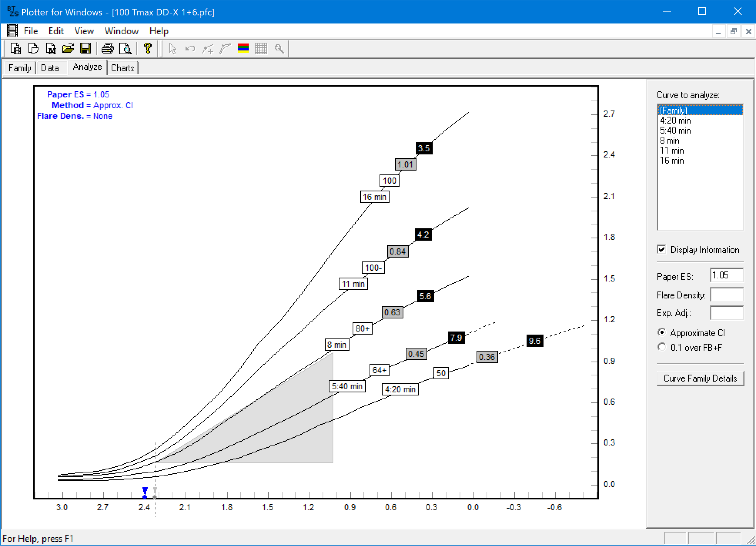Select 0.1 over FB+F method

(x=662, y=347)
